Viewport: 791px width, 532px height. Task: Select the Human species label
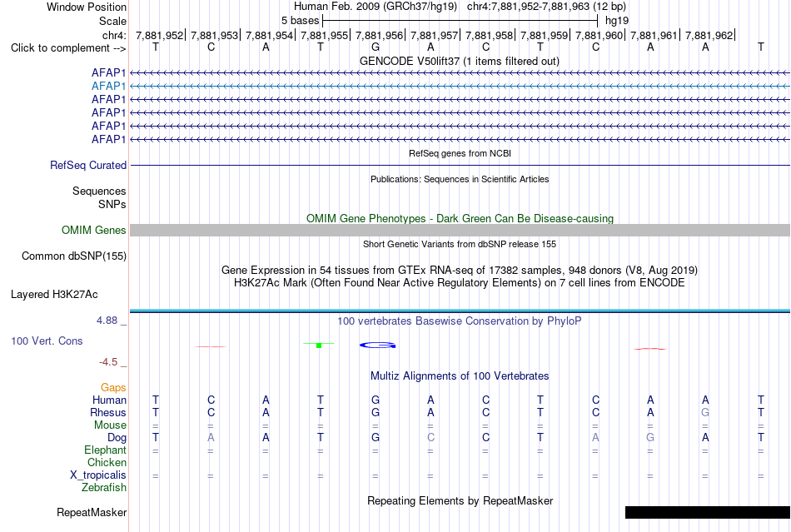(109, 400)
